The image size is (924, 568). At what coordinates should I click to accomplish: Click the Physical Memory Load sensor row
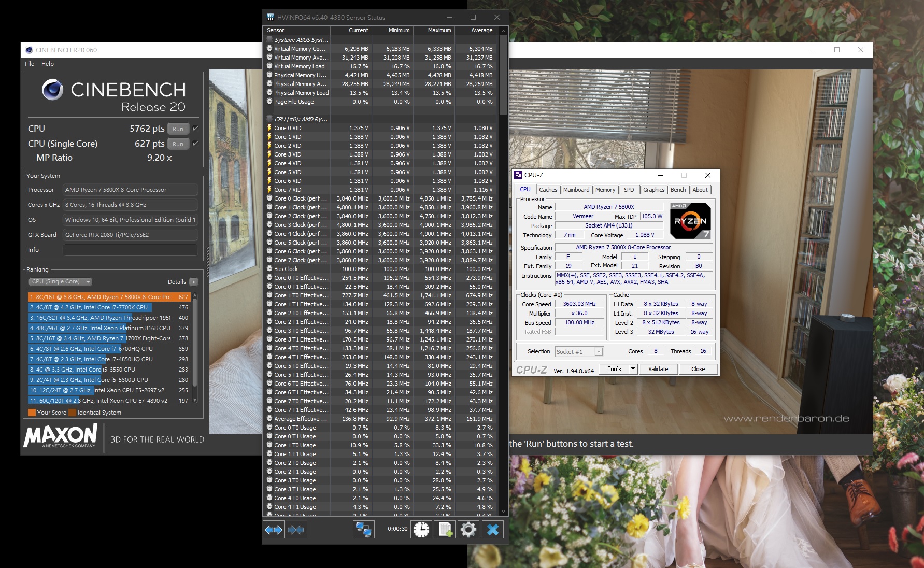[x=380, y=93]
